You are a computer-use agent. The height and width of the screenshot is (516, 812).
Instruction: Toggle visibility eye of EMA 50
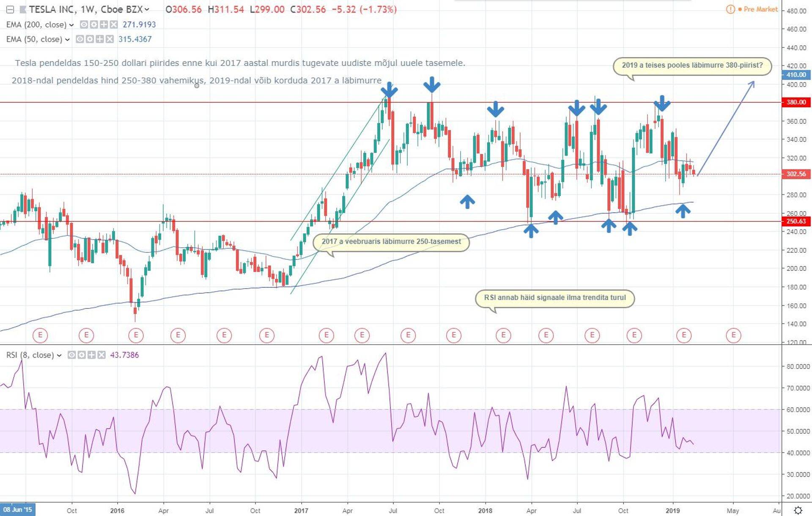80,39
